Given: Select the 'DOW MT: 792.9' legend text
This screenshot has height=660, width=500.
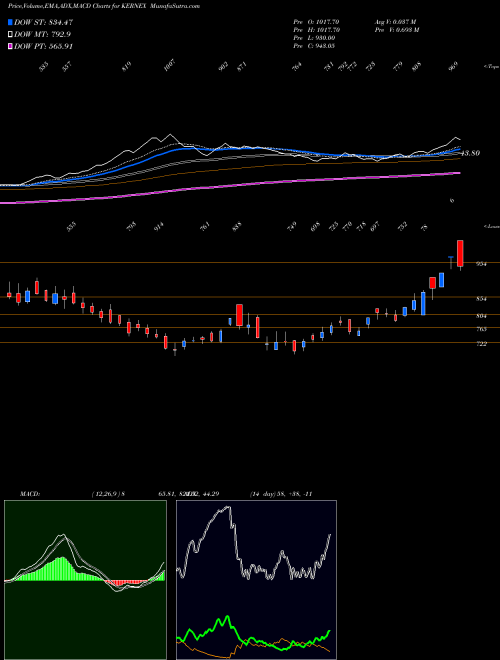Looking at the screenshot, I should pyautogui.click(x=42, y=35).
